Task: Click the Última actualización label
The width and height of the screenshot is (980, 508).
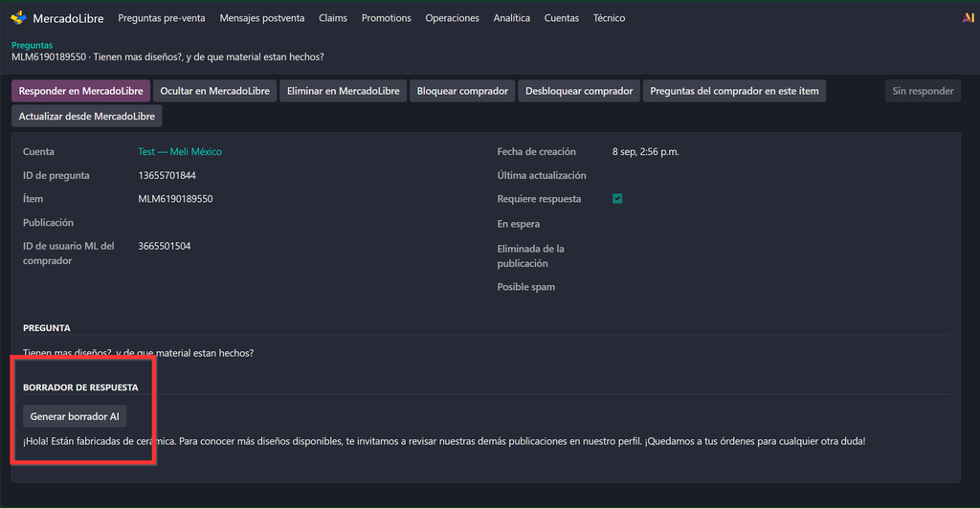Action: 542,175
